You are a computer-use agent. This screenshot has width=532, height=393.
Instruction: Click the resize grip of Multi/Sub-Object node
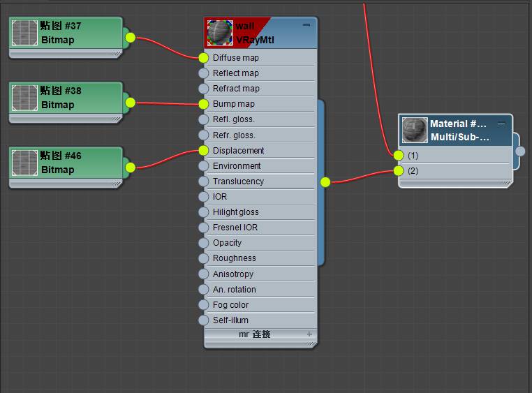[x=506, y=183]
